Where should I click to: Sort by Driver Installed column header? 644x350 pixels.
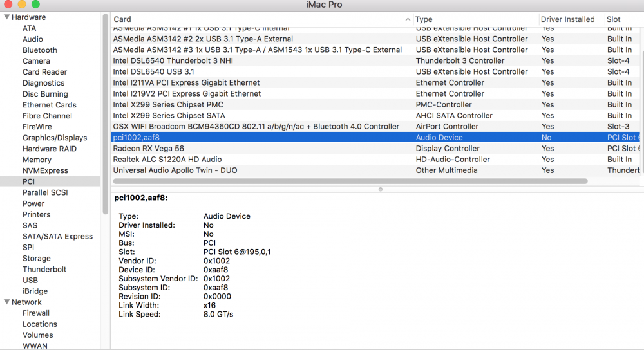tap(567, 19)
